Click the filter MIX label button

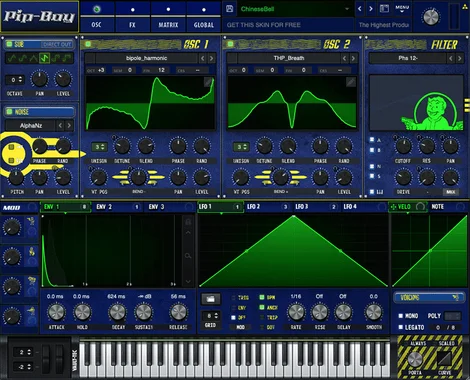pyautogui.click(x=451, y=192)
